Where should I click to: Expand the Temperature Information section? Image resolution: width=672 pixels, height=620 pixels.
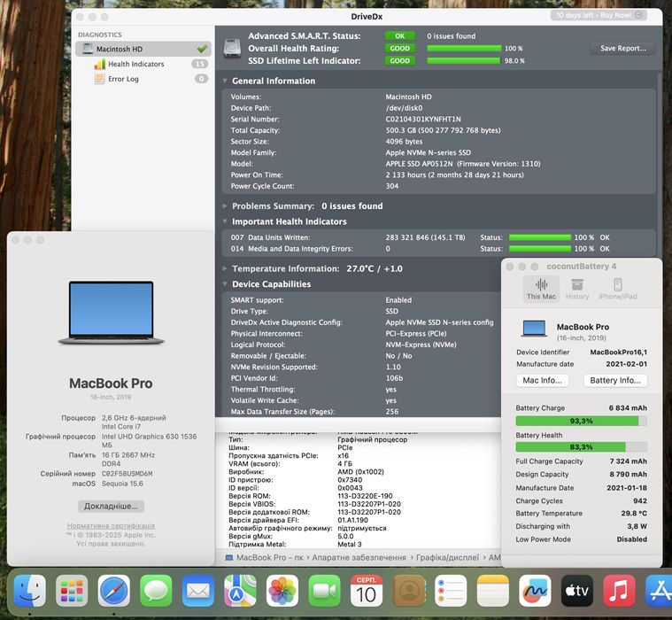point(225,268)
